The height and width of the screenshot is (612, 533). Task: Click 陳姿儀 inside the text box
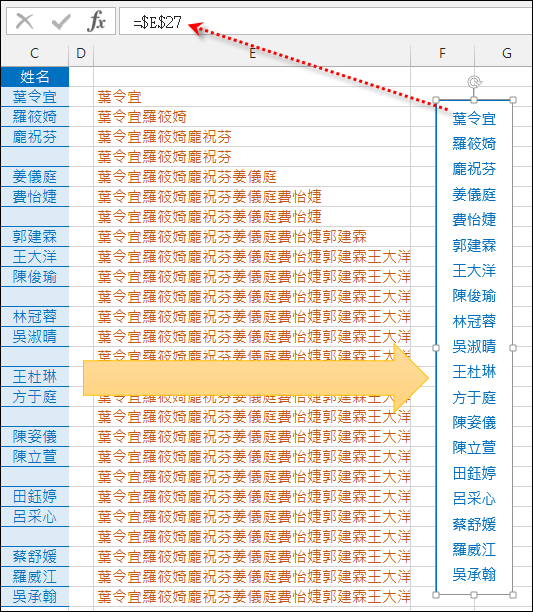[474, 422]
